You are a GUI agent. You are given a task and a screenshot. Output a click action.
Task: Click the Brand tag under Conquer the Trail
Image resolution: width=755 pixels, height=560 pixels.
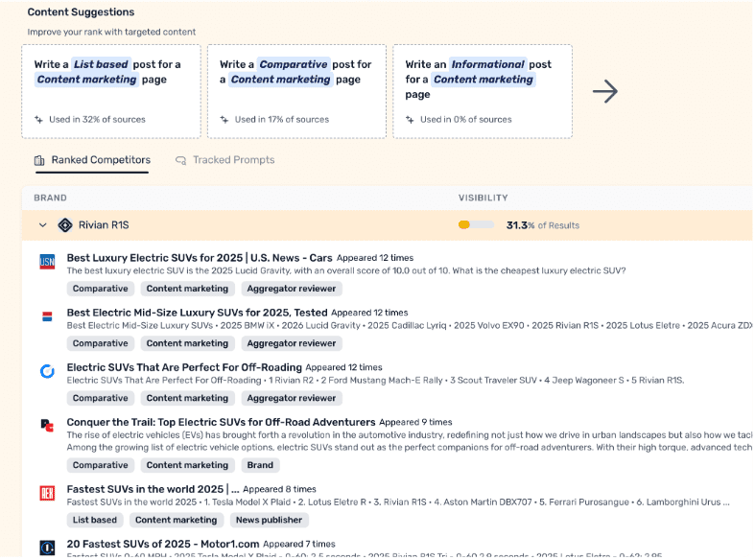point(259,465)
